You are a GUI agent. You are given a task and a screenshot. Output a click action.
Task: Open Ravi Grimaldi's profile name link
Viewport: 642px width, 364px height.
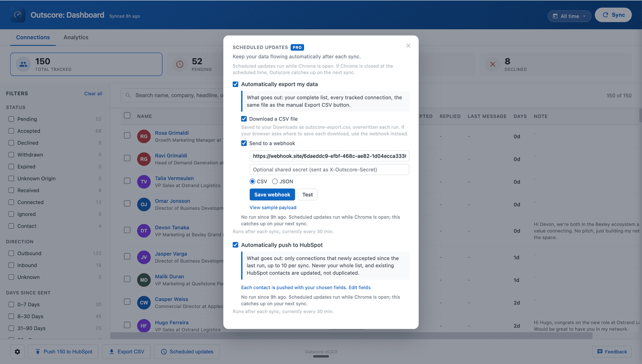point(172,156)
